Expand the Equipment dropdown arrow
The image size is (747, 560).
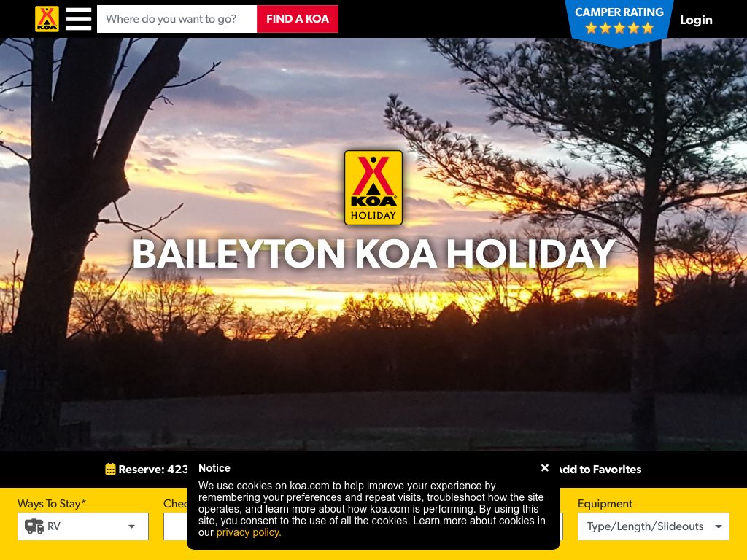click(x=719, y=526)
